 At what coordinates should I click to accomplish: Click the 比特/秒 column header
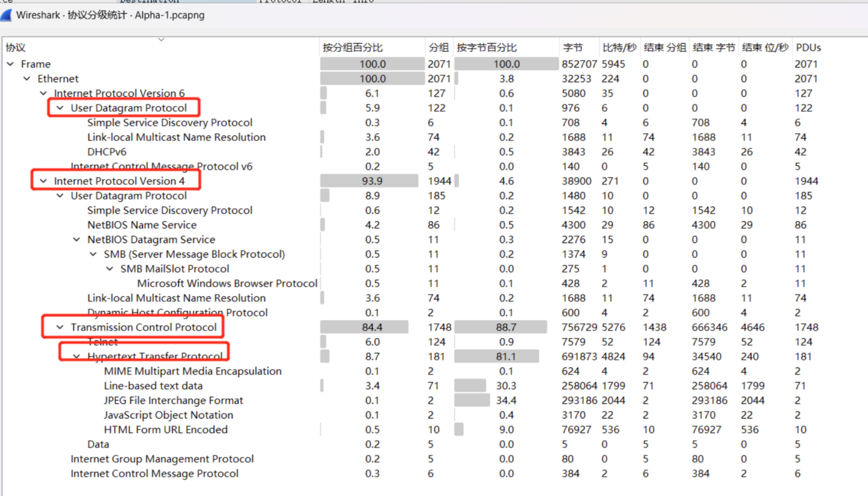click(x=619, y=48)
